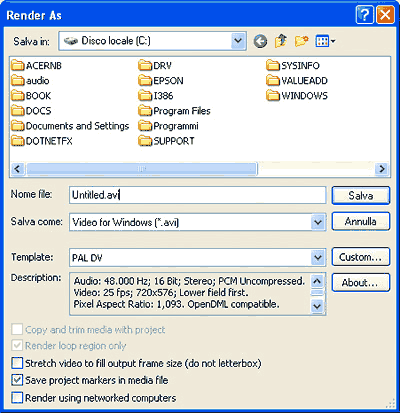Enable Stretch video to fill output frame
400x413 pixels.
[17, 363]
